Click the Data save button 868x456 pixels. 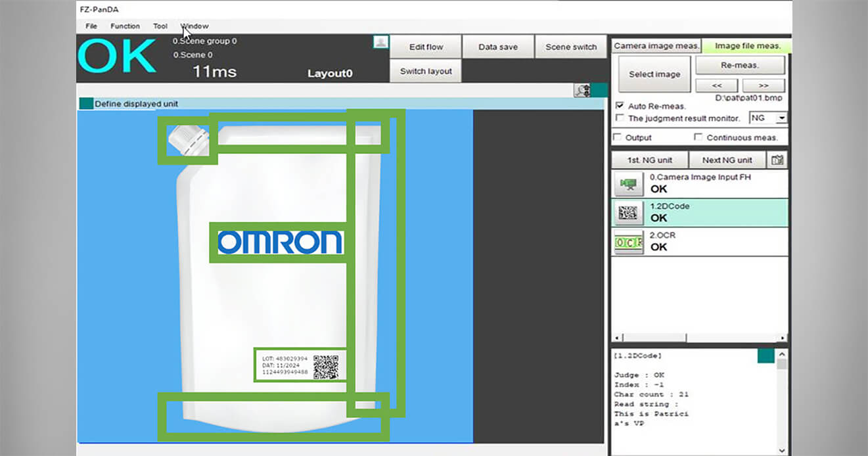coord(498,47)
